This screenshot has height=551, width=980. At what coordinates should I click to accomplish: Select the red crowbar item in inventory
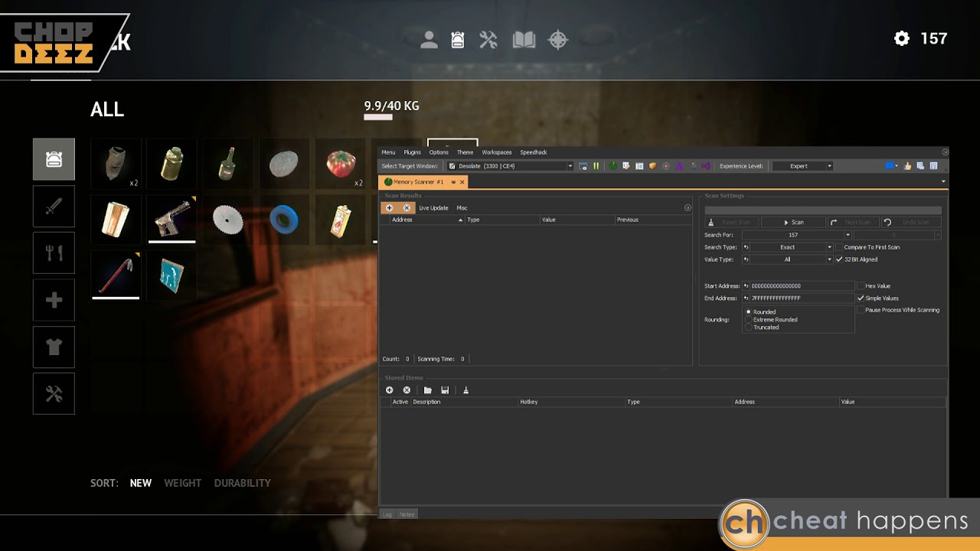(116, 275)
